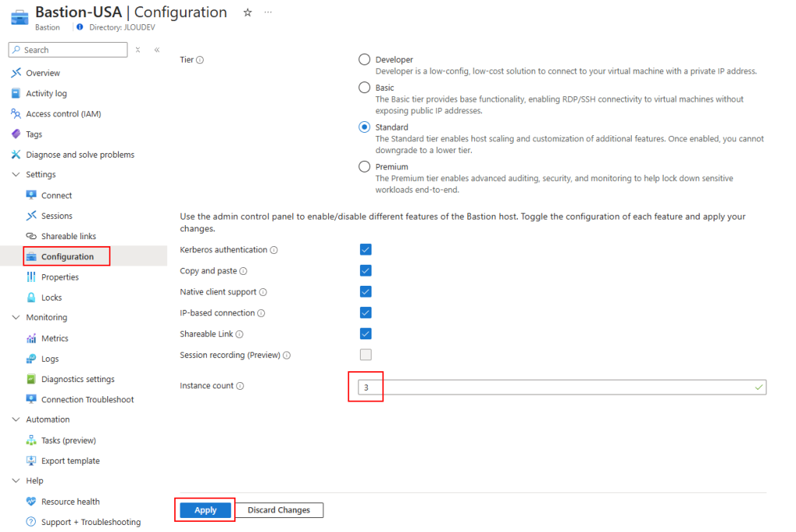Uncheck Shareable Link checkbox
Image resolution: width=796 pixels, height=532 pixels.
365,334
